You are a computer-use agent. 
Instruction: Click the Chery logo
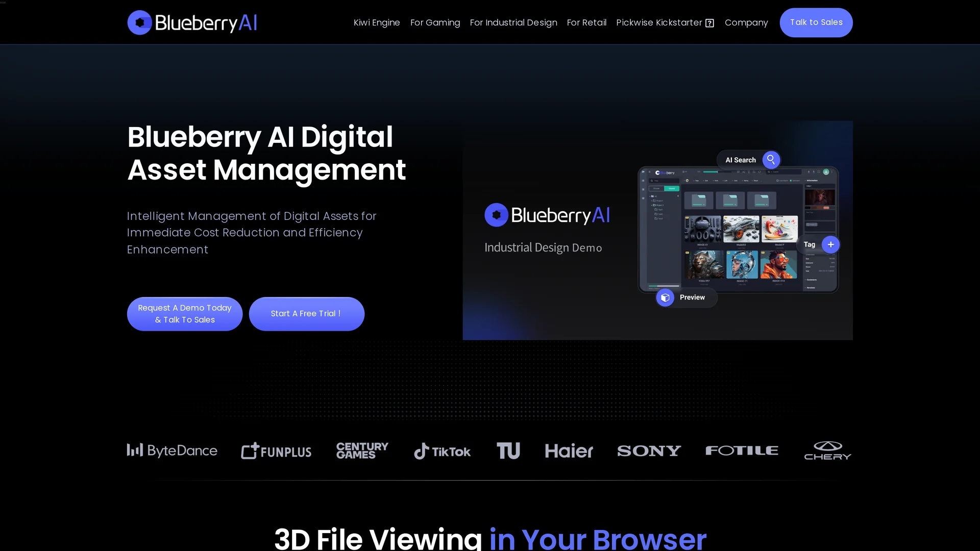[x=827, y=450]
